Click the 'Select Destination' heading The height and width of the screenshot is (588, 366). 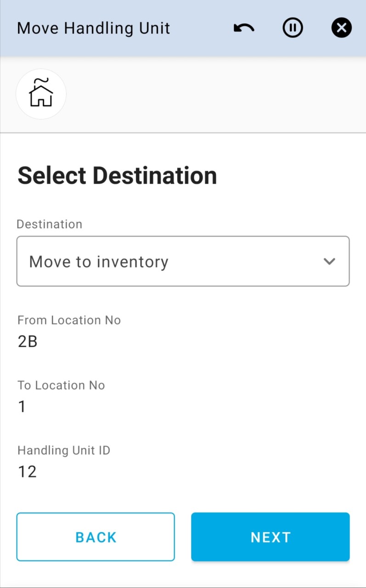coord(117,176)
